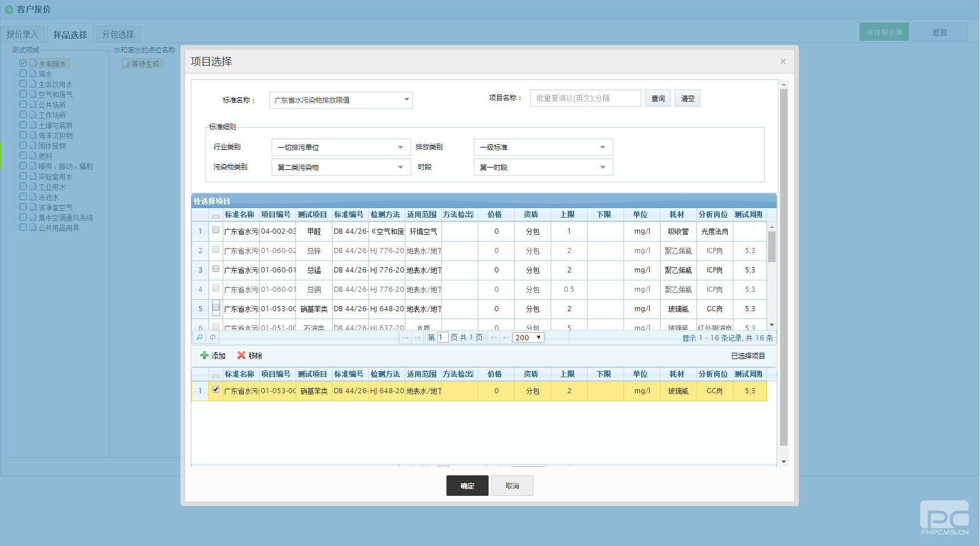Click the red X 移除 icon

click(x=241, y=356)
